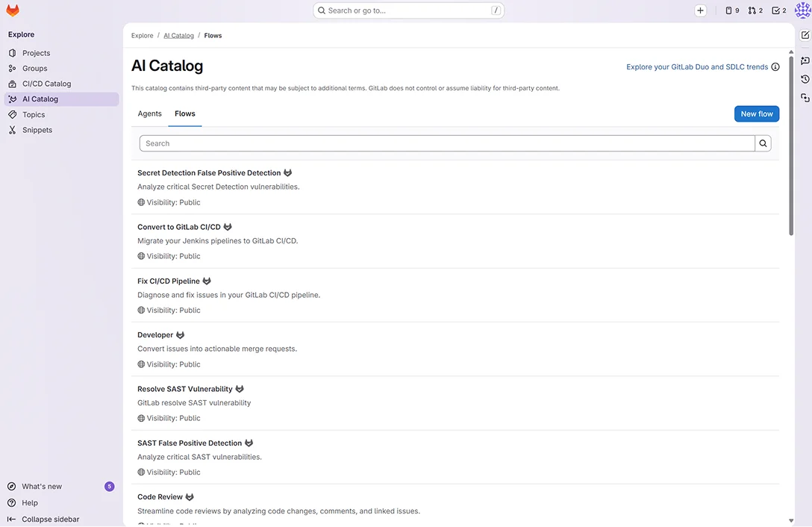Viewport: 812px width, 527px height.
Task: Switch to the Agents tab
Action: point(149,113)
